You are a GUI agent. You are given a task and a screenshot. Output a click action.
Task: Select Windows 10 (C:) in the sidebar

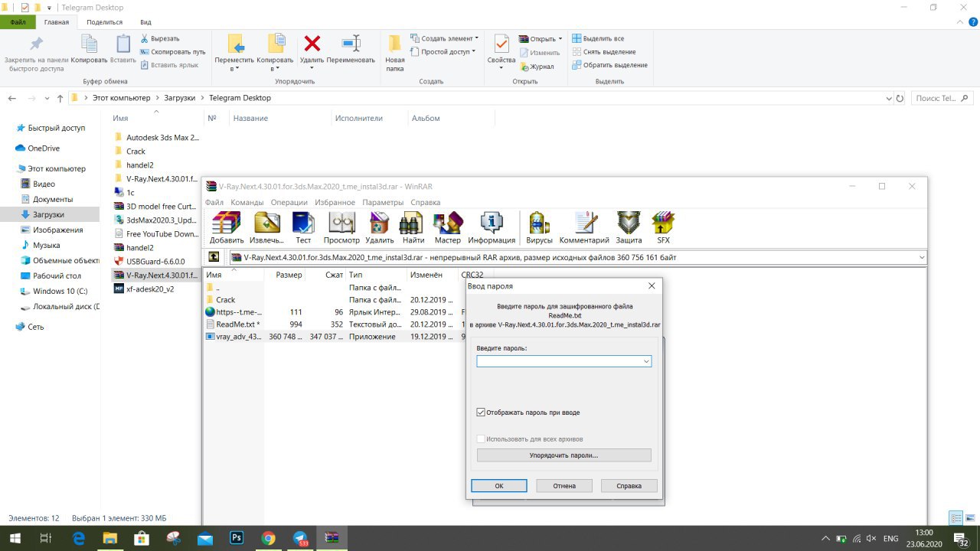(x=60, y=291)
